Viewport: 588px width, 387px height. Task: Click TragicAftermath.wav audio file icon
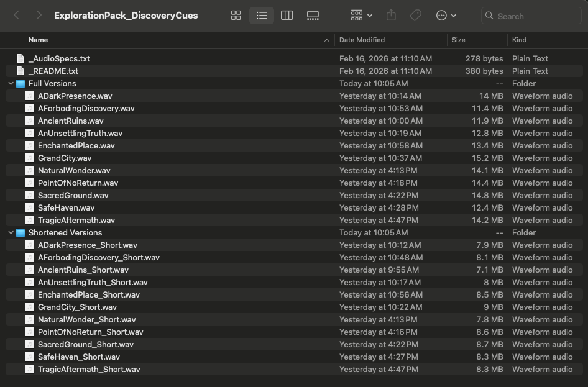coord(30,219)
